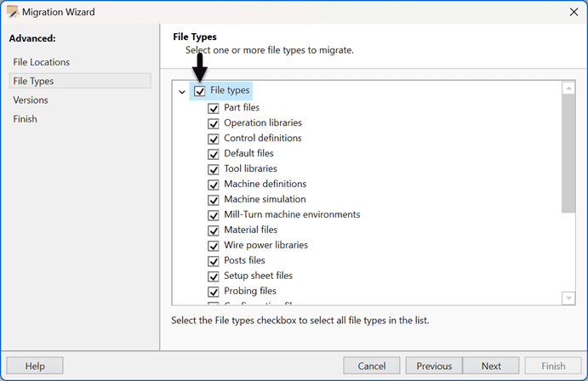Uncheck the Control definitions checkbox
Viewport: 588px width, 381px height.
coord(214,139)
